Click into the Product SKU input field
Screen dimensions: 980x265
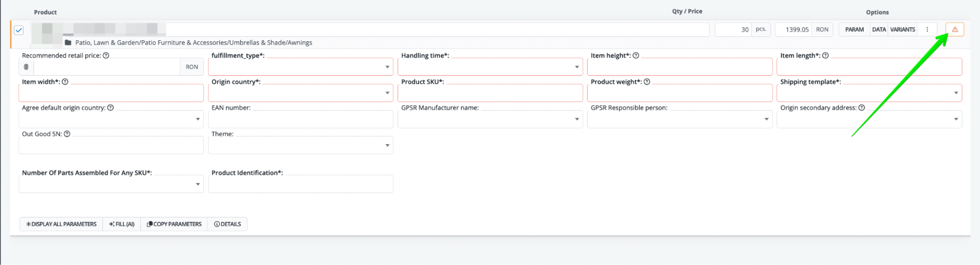point(490,93)
